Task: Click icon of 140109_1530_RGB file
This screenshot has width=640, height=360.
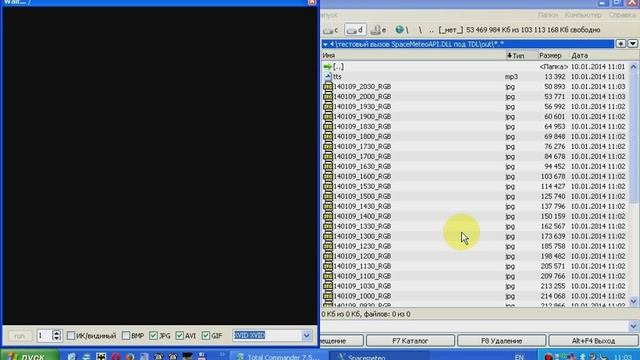Action: tap(328, 186)
